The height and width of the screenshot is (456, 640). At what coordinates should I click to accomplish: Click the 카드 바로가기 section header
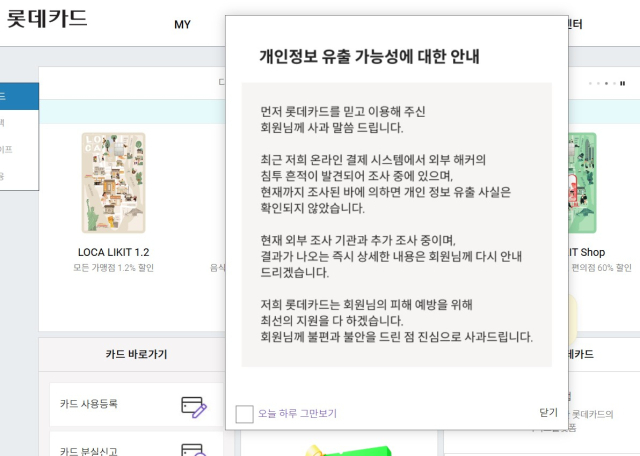point(136,354)
